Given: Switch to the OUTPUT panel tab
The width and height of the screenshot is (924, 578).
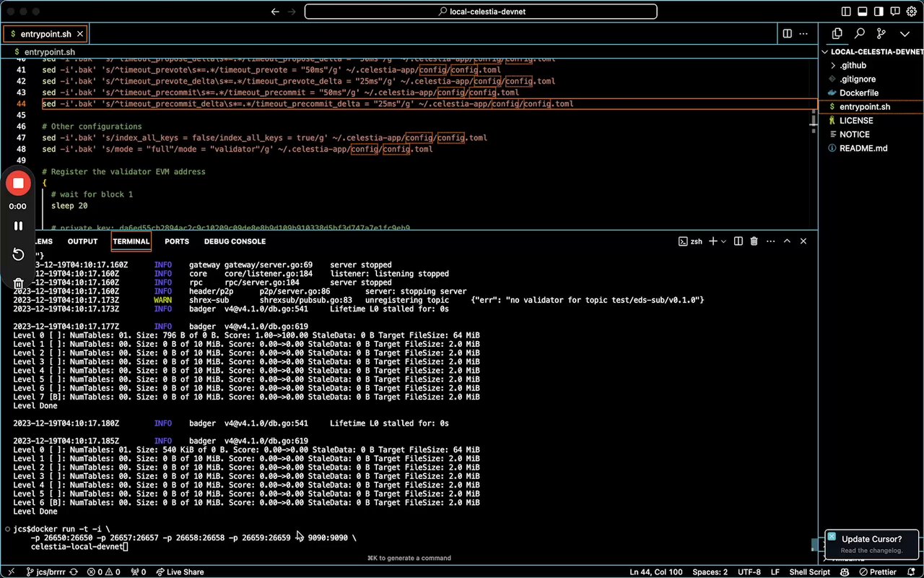Looking at the screenshot, I should [x=82, y=241].
